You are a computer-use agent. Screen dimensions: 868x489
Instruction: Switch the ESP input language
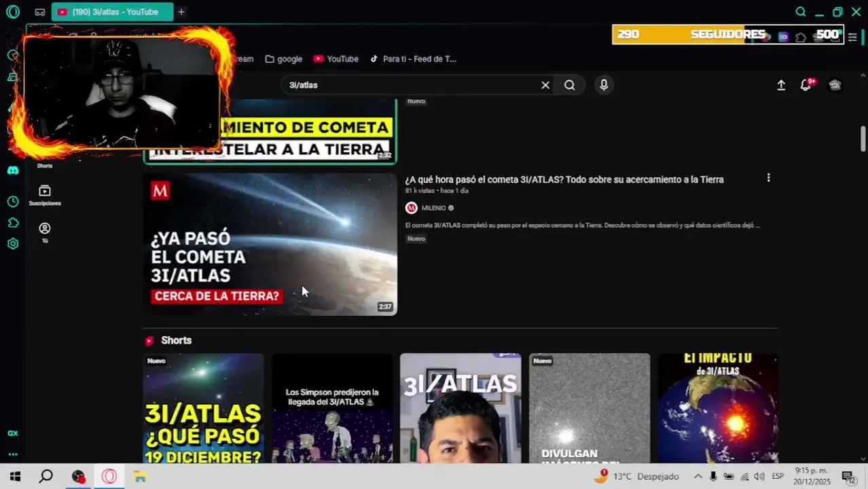778,477
